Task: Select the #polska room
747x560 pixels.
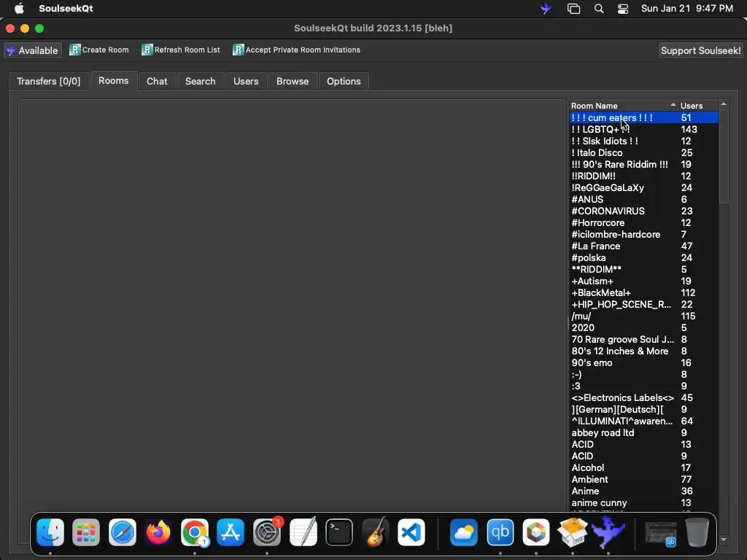Action: pos(643,257)
